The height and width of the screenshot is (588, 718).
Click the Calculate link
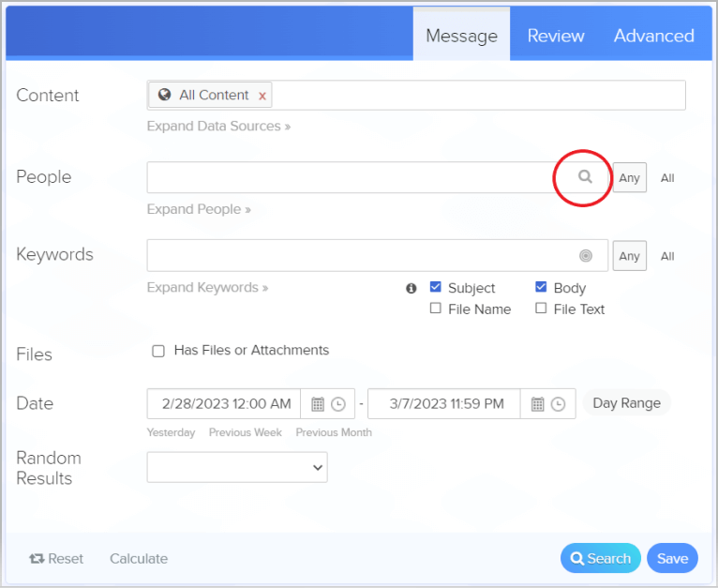[x=139, y=558]
